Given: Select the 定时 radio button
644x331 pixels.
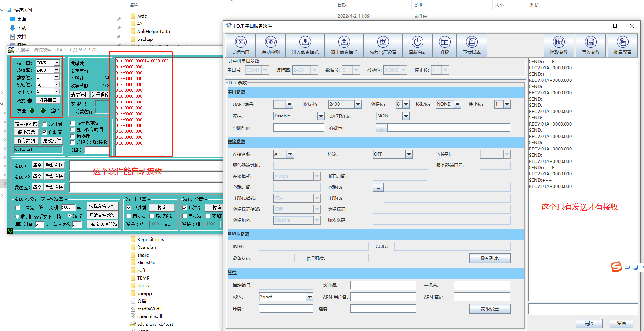Looking at the screenshot, I should pos(70,216).
